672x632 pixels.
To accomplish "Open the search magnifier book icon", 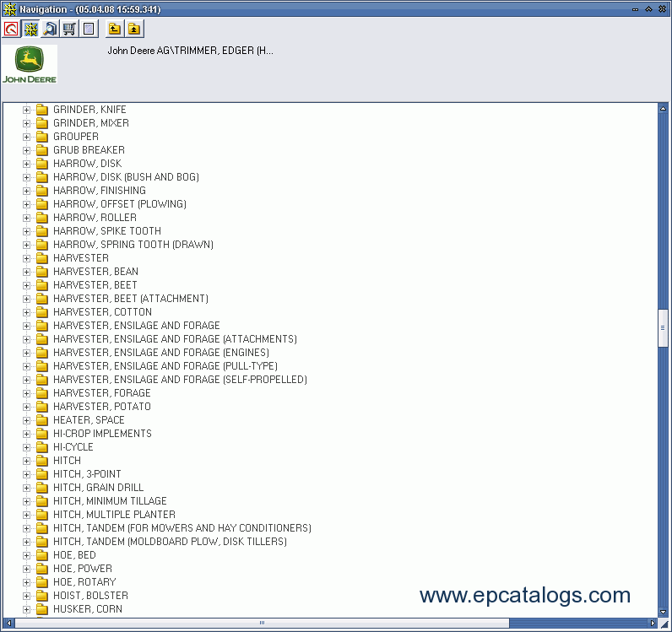I will click(x=50, y=30).
